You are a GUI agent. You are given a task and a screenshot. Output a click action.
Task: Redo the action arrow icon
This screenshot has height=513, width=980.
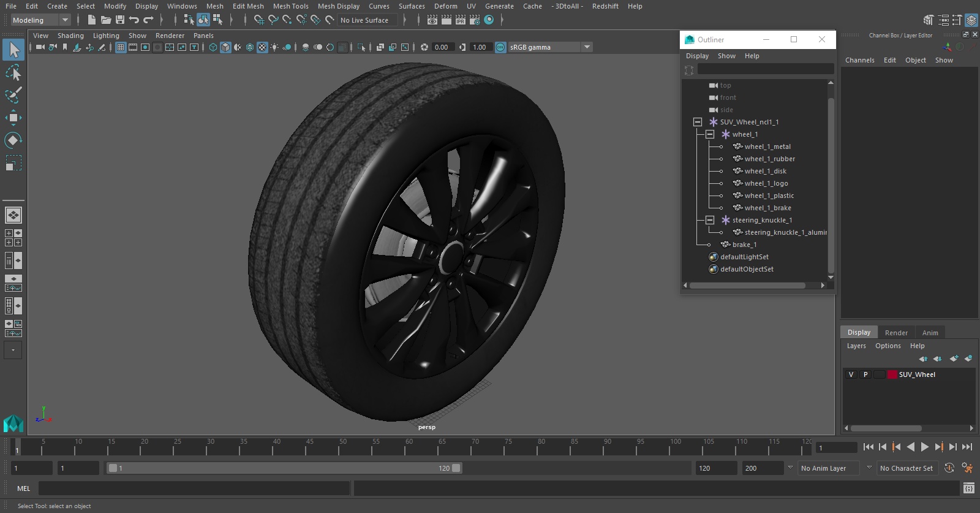click(149, 20)
